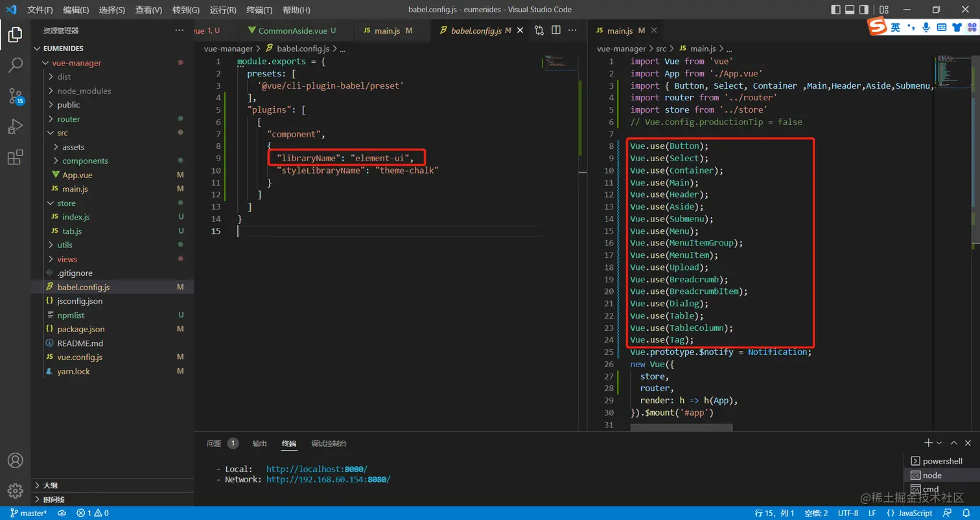The height and width of the screenshot is (520, 980).
Task: Open the Extensions view
Action: click(x=16, y=157)
